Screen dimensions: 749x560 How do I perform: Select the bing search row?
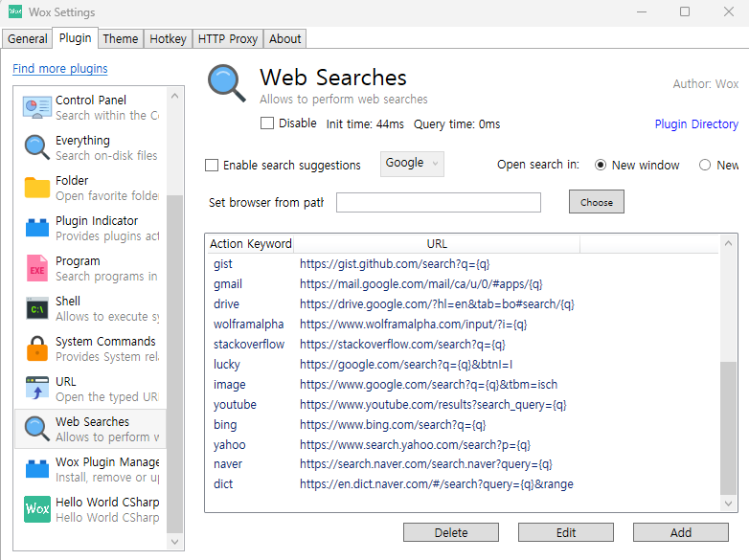464,424
